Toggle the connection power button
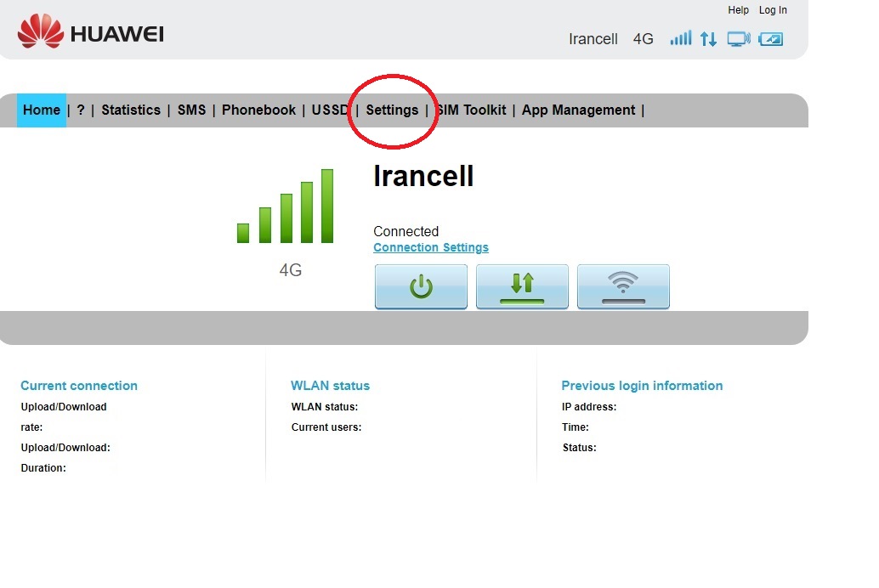The width and height of the screenshot is (879, 588). [421, 286]
